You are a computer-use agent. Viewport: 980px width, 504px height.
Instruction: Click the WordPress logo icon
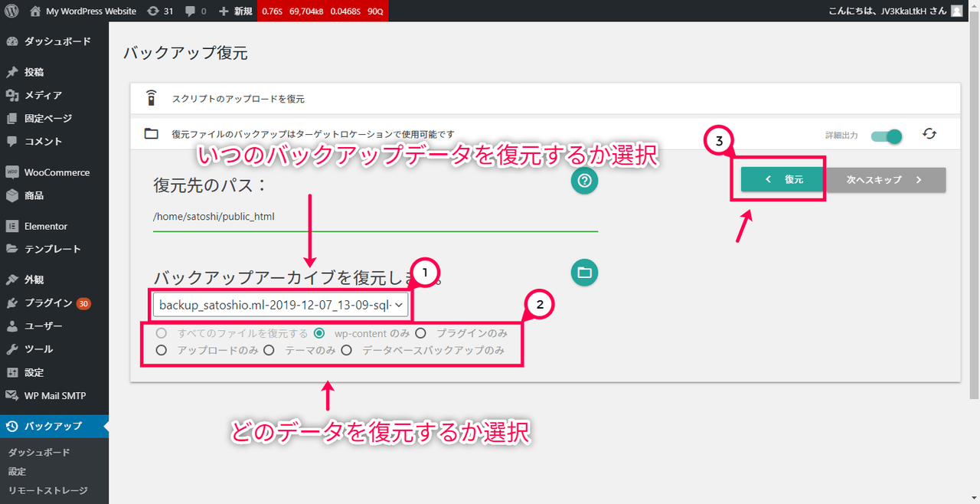pyautogui.click(x=11, y=11)
